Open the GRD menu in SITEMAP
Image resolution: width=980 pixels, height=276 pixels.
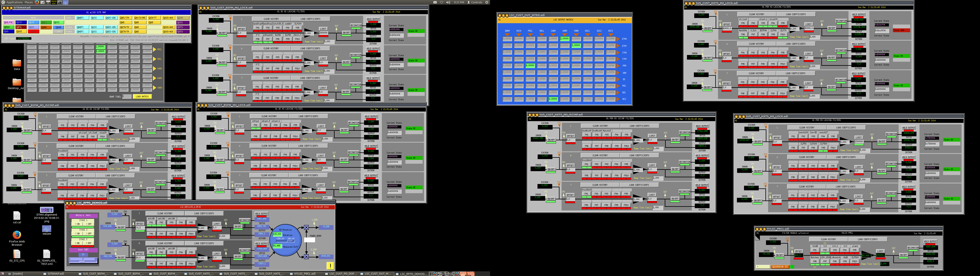[x=58, y=27]
